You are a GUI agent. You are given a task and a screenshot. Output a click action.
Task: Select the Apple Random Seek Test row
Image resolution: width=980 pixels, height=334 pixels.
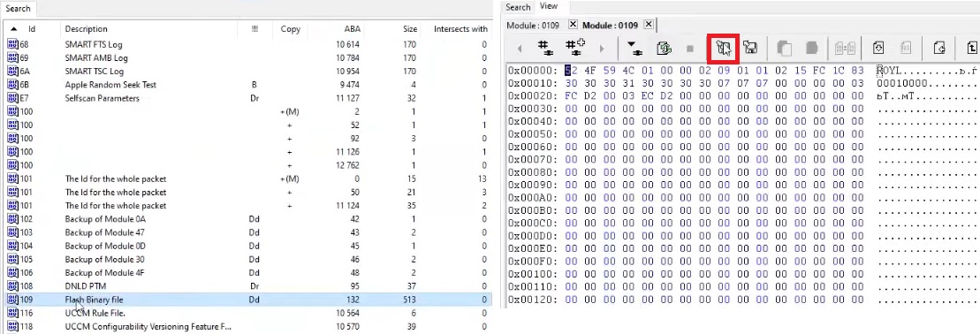click(247, 85)
